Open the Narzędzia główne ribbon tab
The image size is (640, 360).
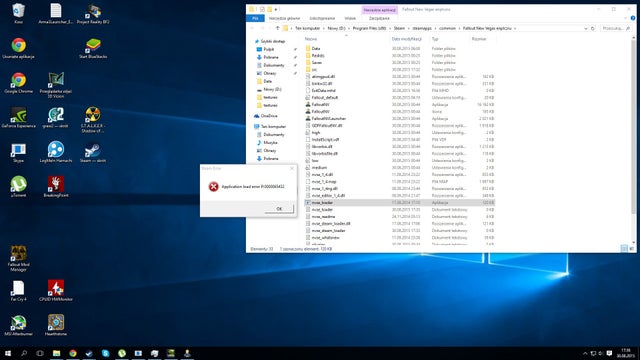click(x=284, y=18)
